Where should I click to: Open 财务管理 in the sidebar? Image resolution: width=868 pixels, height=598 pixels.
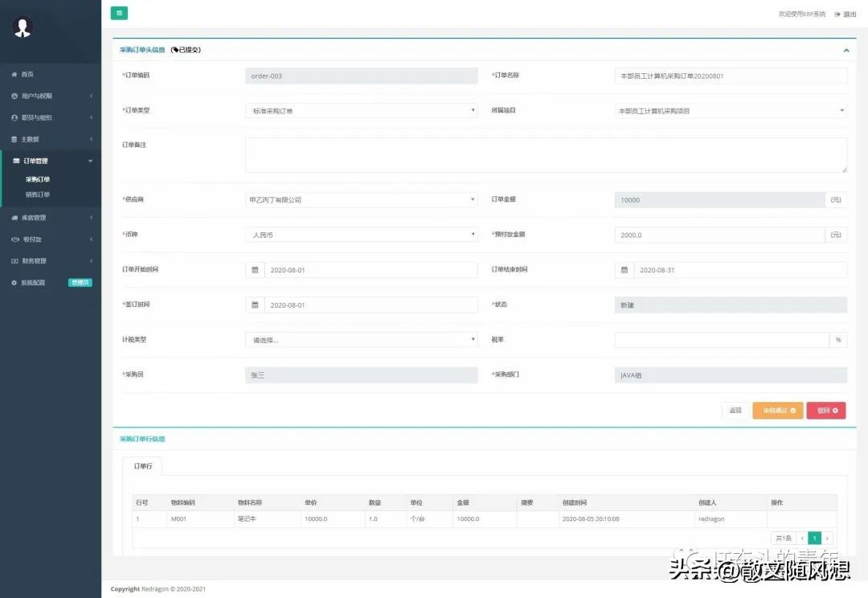point(35,260)
